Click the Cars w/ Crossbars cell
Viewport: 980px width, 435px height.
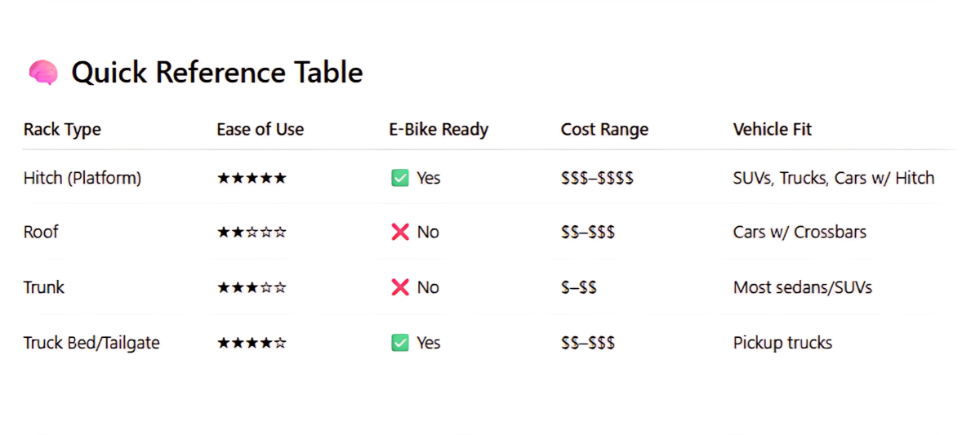click(x=800, y=233)
